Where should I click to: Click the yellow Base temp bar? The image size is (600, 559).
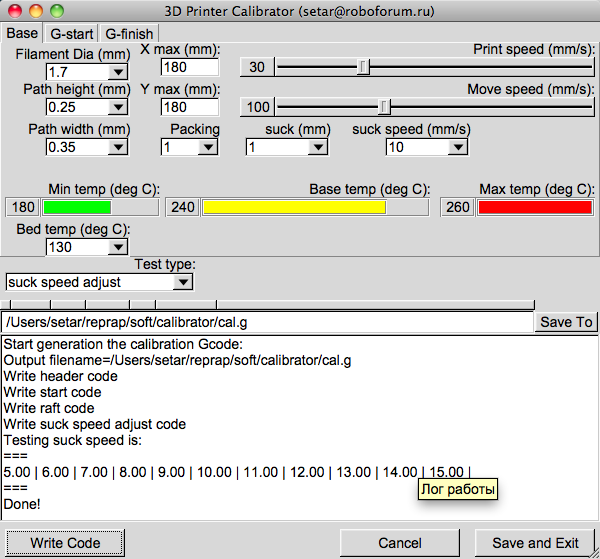294,207
